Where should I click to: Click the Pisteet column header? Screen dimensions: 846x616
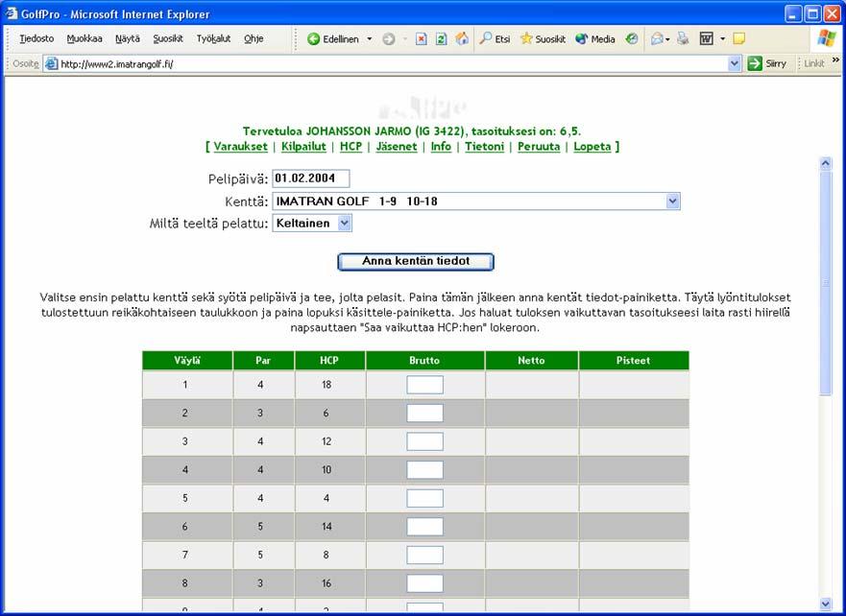tap(634, 361)
